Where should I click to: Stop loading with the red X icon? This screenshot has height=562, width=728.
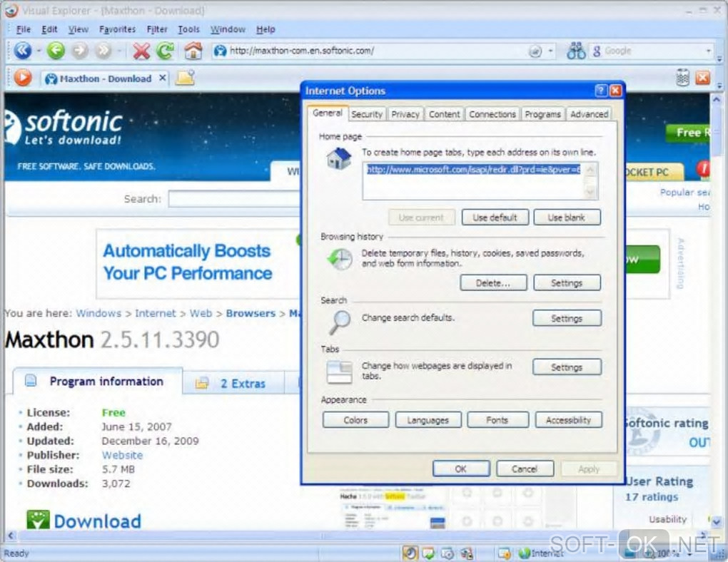coord(141,51)
